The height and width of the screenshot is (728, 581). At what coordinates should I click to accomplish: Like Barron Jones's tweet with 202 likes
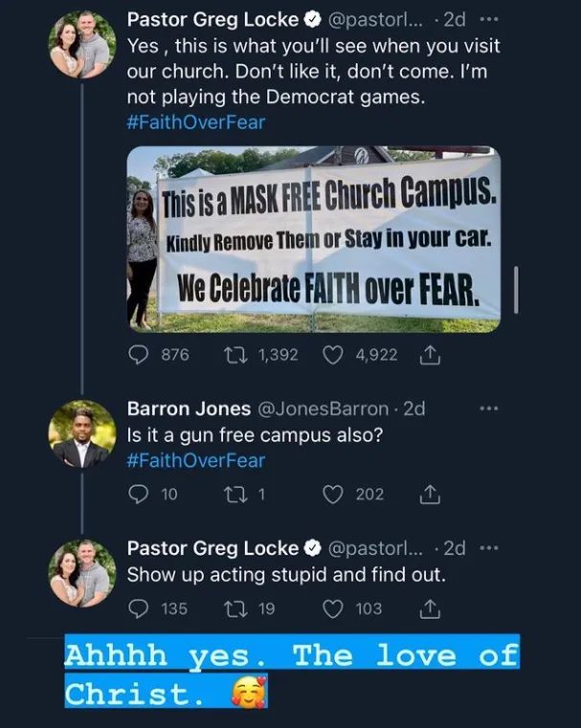click(334, 494)
